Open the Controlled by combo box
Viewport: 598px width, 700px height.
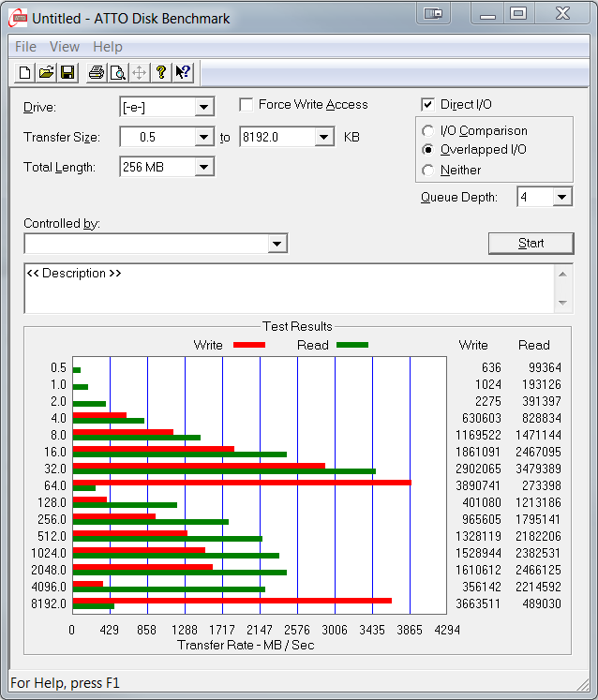coord(277,244)
